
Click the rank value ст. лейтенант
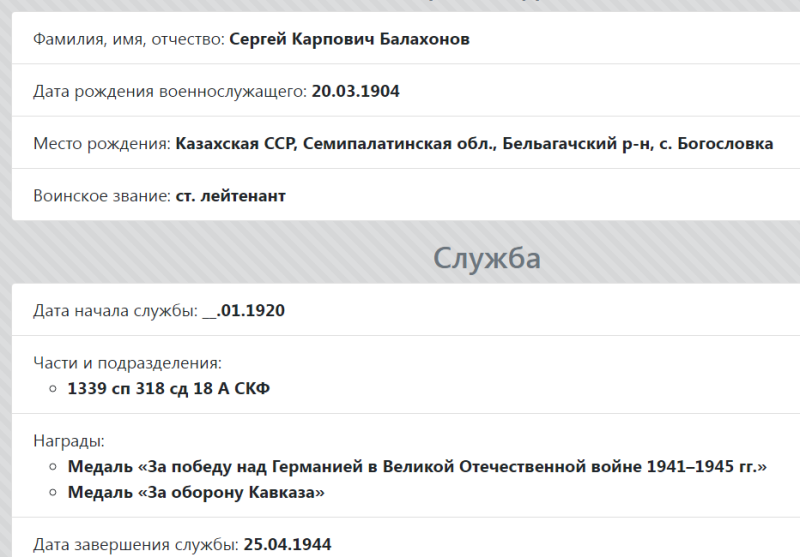pos(231,196)
